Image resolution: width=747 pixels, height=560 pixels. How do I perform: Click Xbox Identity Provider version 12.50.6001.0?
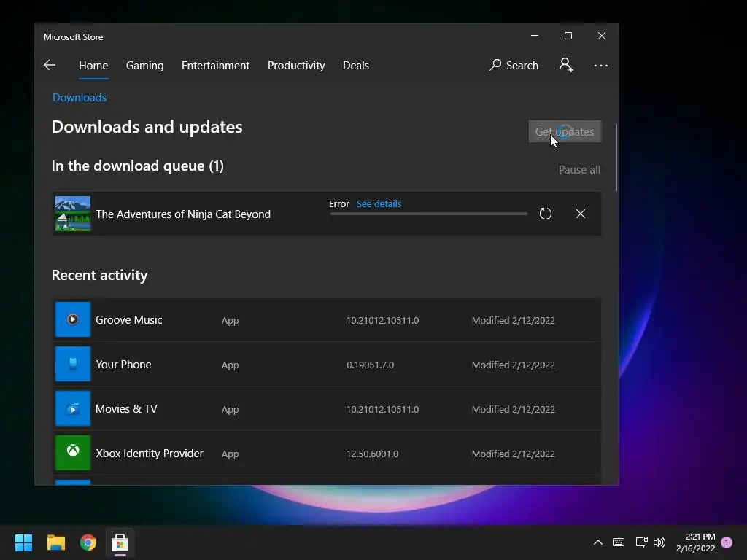pos(372,454)
